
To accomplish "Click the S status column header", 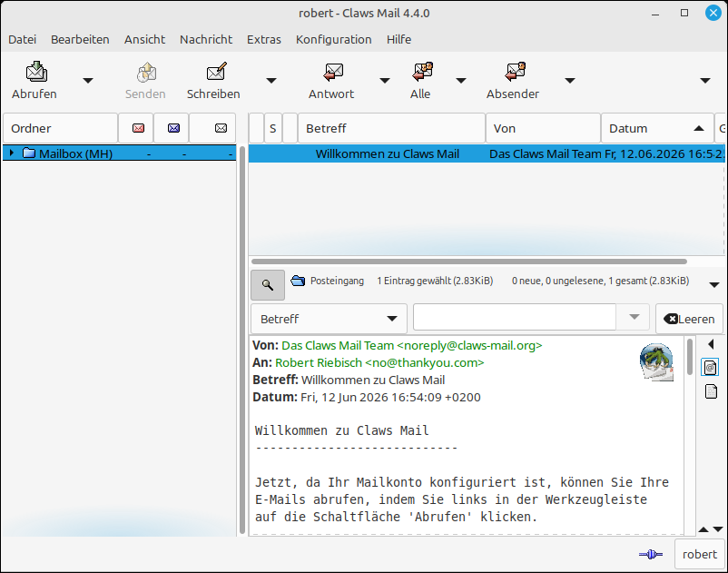I will click(273, 128).
